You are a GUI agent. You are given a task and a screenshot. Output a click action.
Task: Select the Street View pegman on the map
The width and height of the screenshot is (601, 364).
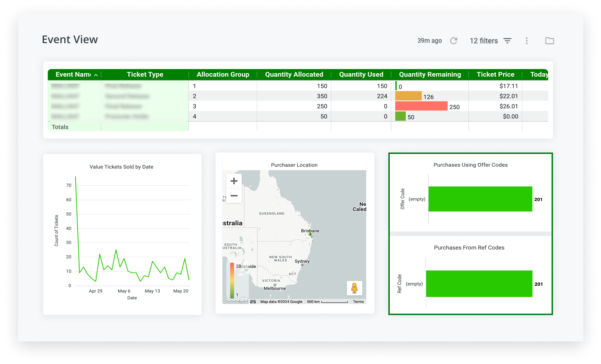355,289
